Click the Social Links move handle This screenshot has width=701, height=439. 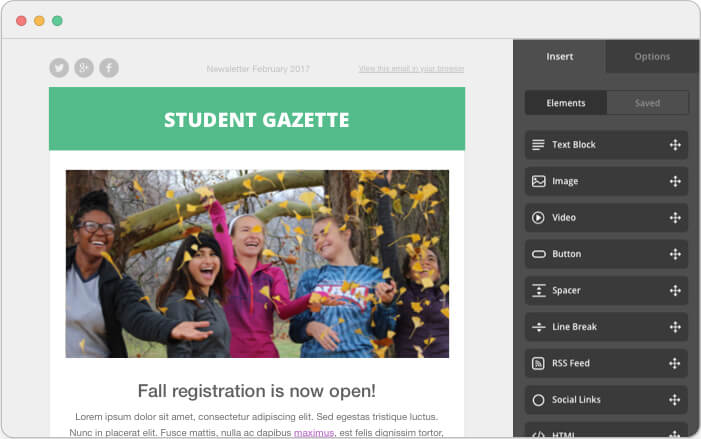675,400
